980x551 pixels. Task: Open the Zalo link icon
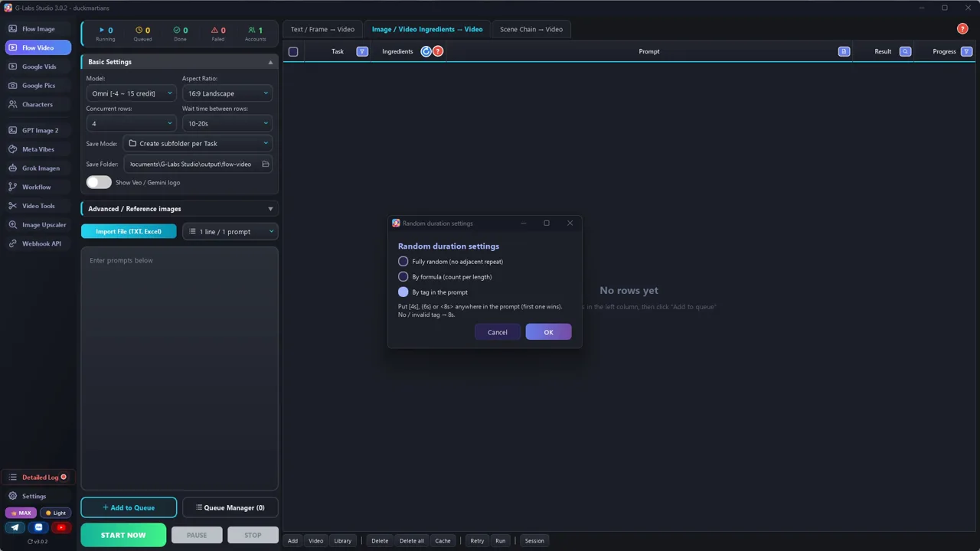38,527
